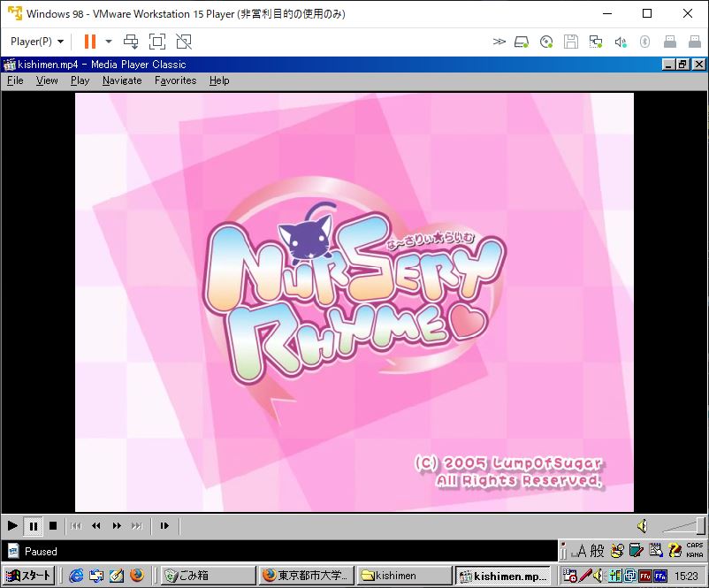Open the View menu

tap(47, 80)
